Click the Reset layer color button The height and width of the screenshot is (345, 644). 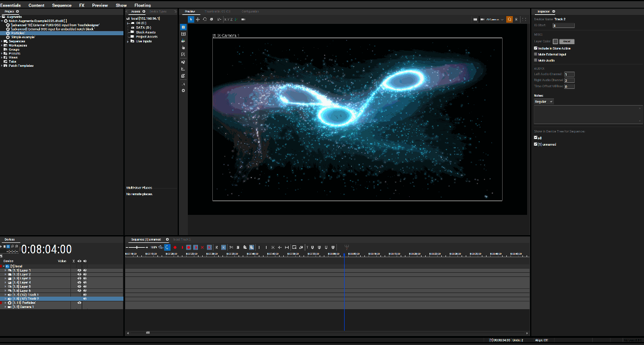(568, 41)
